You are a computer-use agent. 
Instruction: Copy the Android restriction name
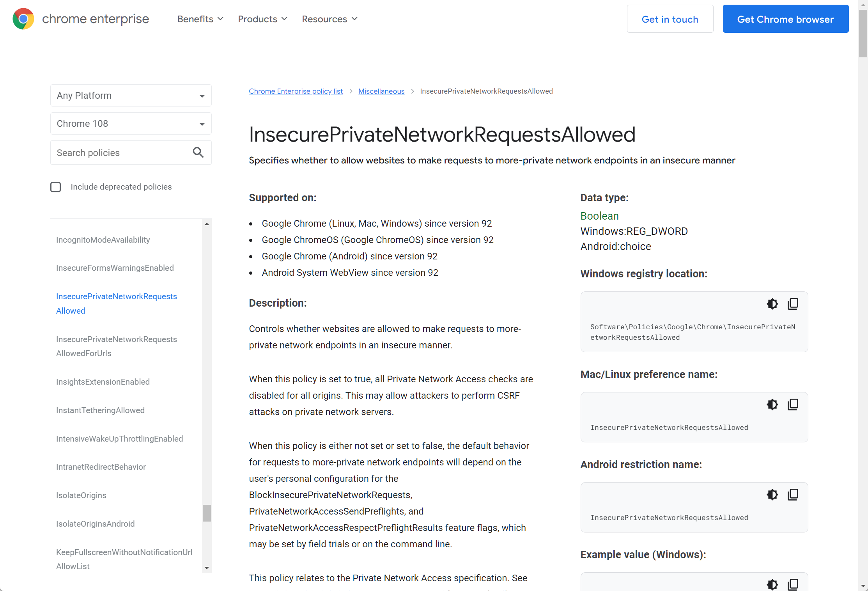[793, 495]
